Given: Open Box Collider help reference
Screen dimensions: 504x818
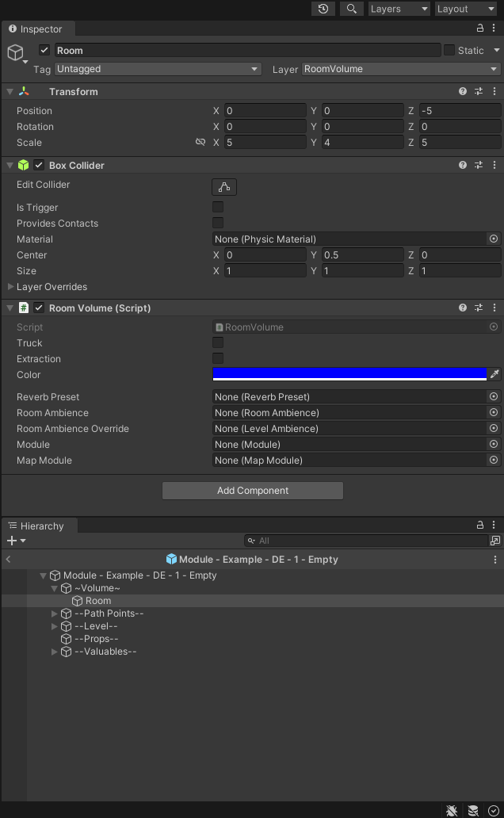Looking at the screenshot, I should [x=463, y=165].
